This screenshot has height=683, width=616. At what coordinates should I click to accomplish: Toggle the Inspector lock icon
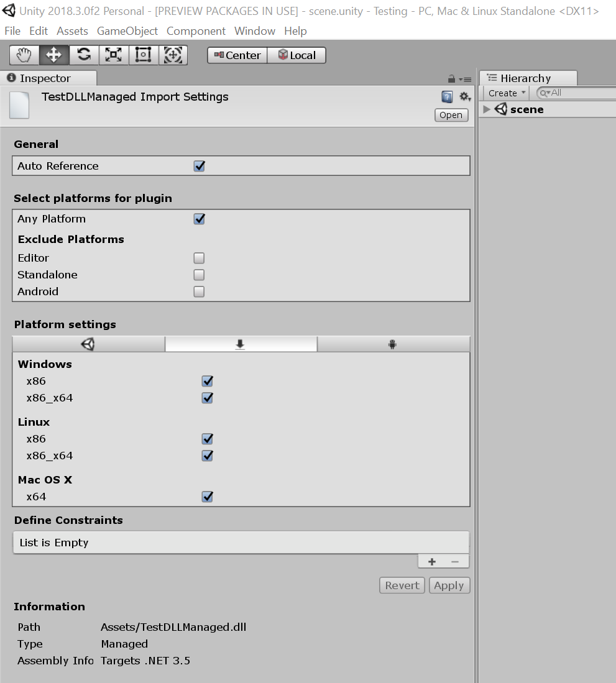(451, 79)
